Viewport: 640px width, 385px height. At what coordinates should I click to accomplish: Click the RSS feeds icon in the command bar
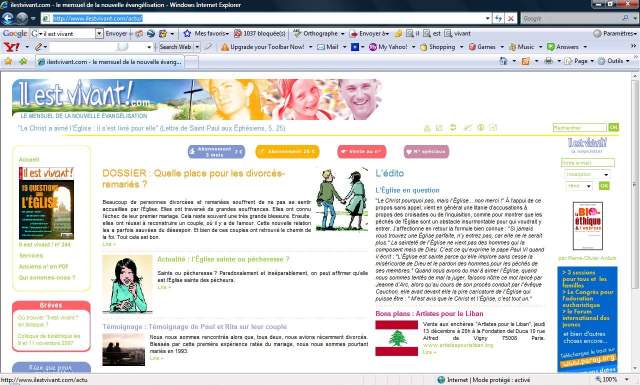click(525, 61)
